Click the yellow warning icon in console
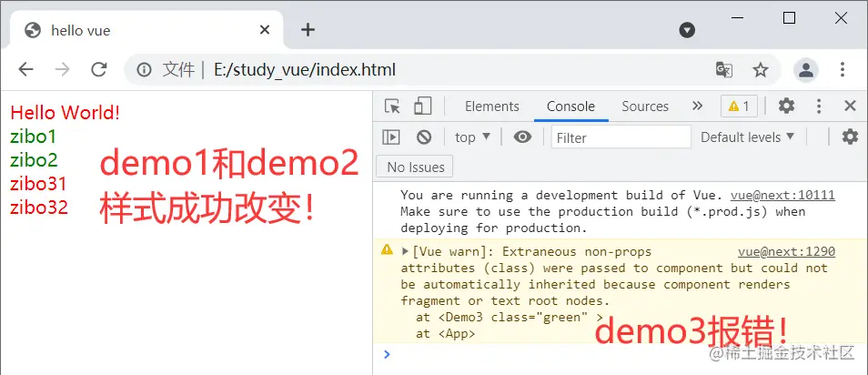 387,249
